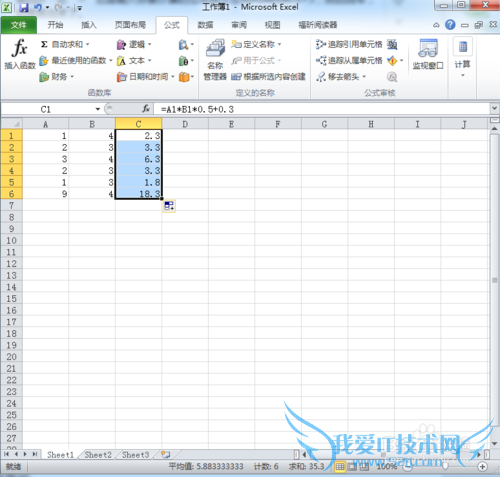Click Create from Selection (根据所选内容创建)
The image size is (500, 477).
pos(268,77)
